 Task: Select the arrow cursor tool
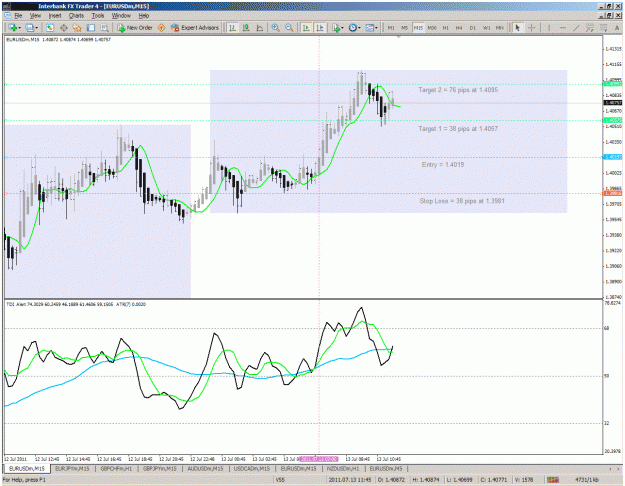(517, 28)
